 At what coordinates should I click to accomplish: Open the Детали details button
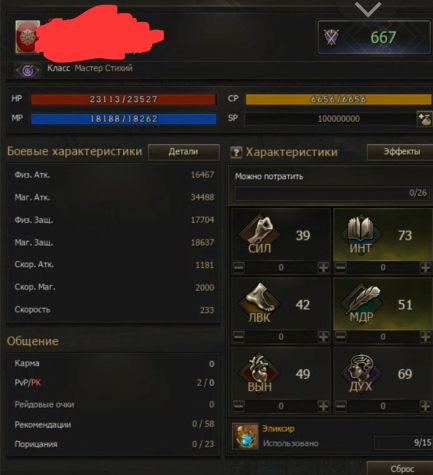click(x=184, y=152)
